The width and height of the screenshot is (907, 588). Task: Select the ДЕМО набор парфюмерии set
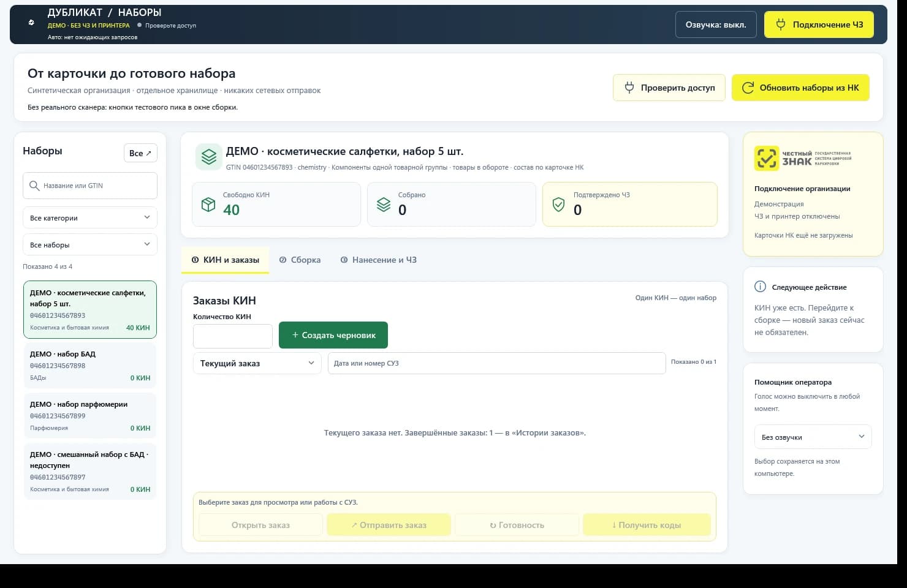(x=90, y=416)
